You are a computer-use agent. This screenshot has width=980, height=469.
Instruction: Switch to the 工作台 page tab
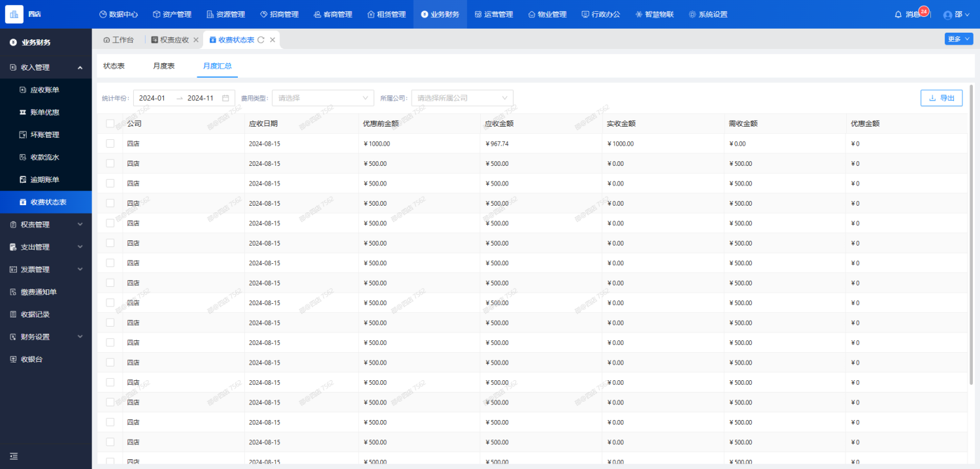pyautogui.click(x=118, y=40)
